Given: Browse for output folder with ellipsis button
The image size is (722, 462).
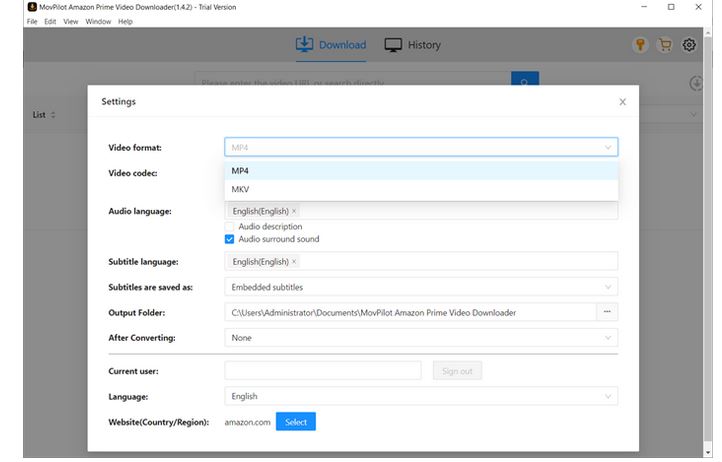Looking at the screenshot, I should tap(607, 312).
